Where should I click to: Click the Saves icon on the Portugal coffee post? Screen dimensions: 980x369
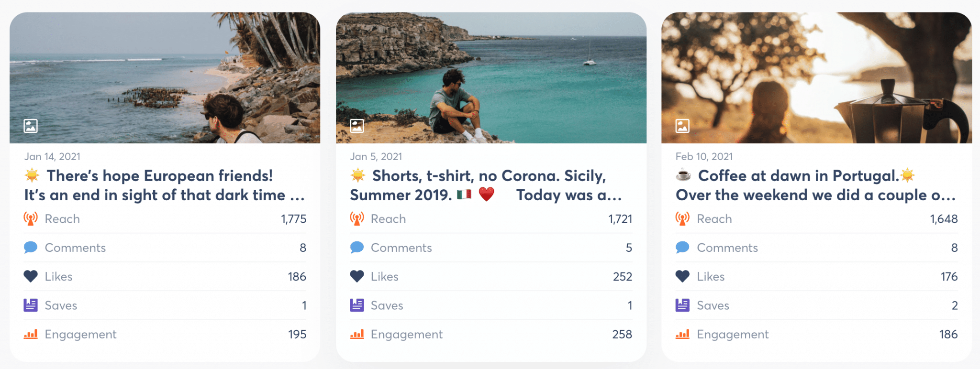click(x=682, y=305)
